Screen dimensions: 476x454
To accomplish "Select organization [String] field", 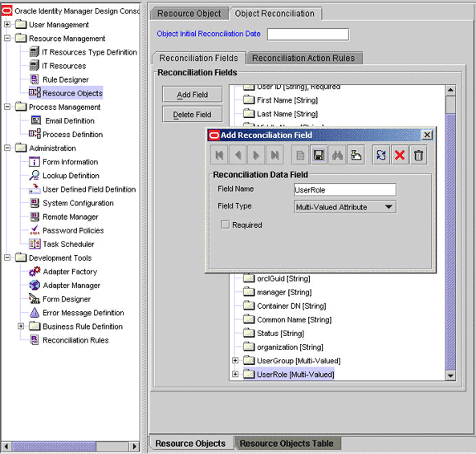I will (x=290, y=347).
